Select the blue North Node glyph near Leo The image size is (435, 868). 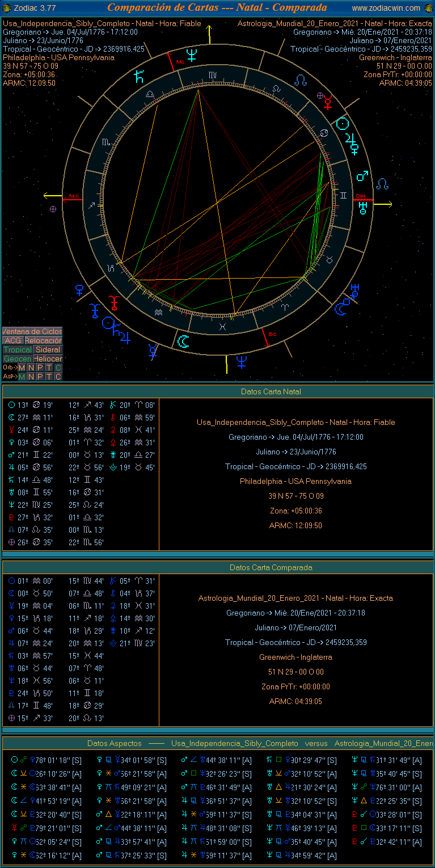[x=301, y=79]
